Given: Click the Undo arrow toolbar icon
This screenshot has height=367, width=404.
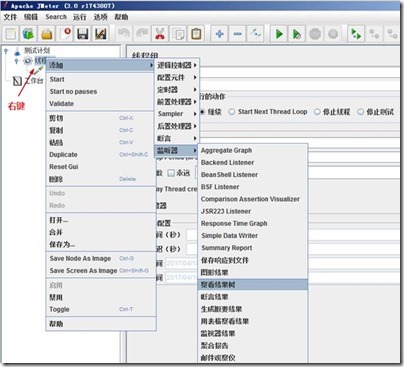Looking at the screenshot, I should (x=124, y=34).
